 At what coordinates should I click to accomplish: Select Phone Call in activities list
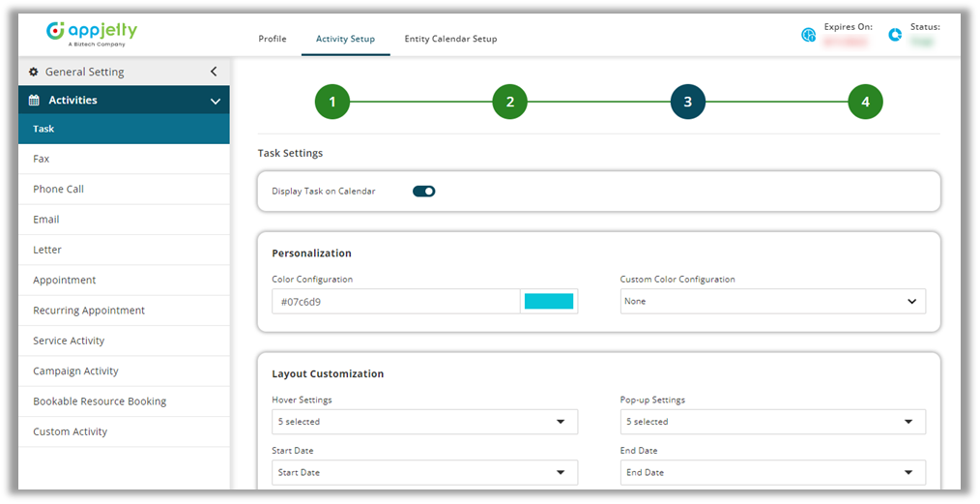click(x=59, y=190)
